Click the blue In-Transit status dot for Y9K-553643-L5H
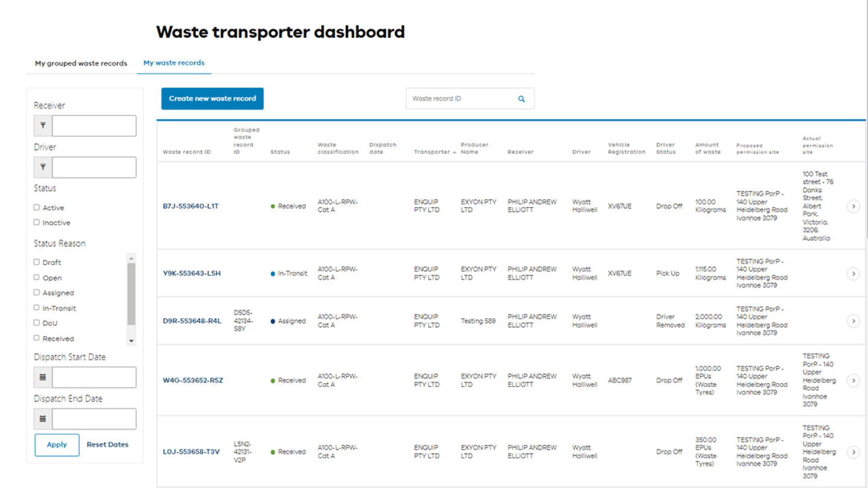The height and width of the screenshot is (488, 868). pyautogui.click(x=272, y=272)
